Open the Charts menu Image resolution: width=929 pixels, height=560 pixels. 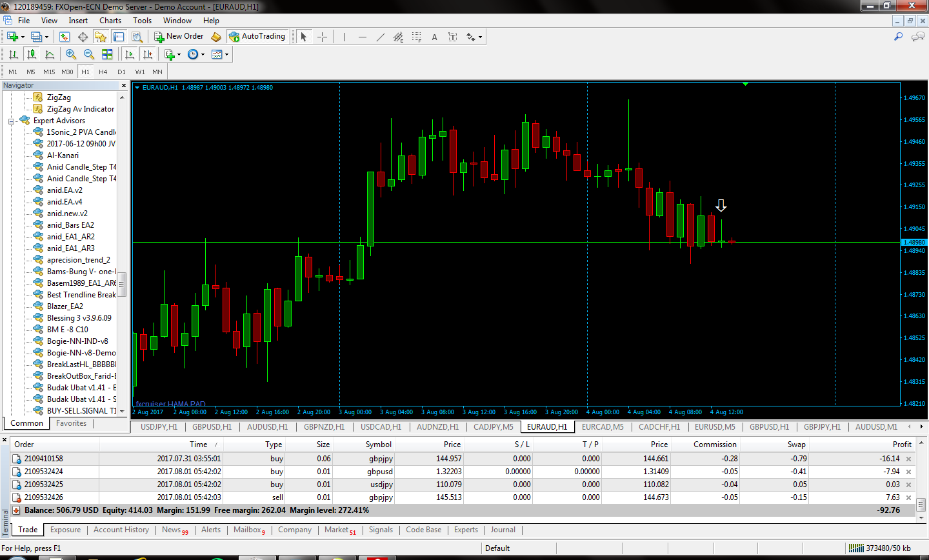coord(110,21)
